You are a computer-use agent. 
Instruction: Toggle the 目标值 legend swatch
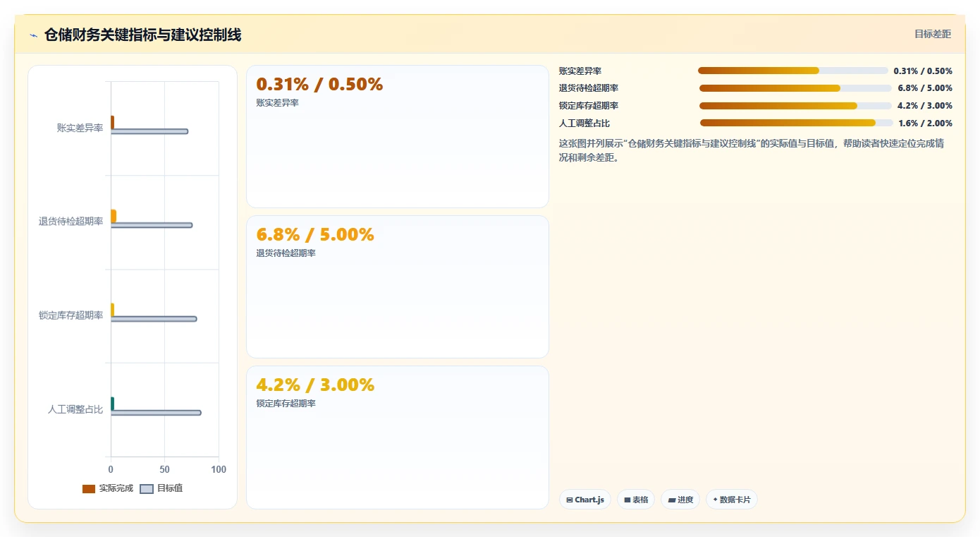[147, 489]
